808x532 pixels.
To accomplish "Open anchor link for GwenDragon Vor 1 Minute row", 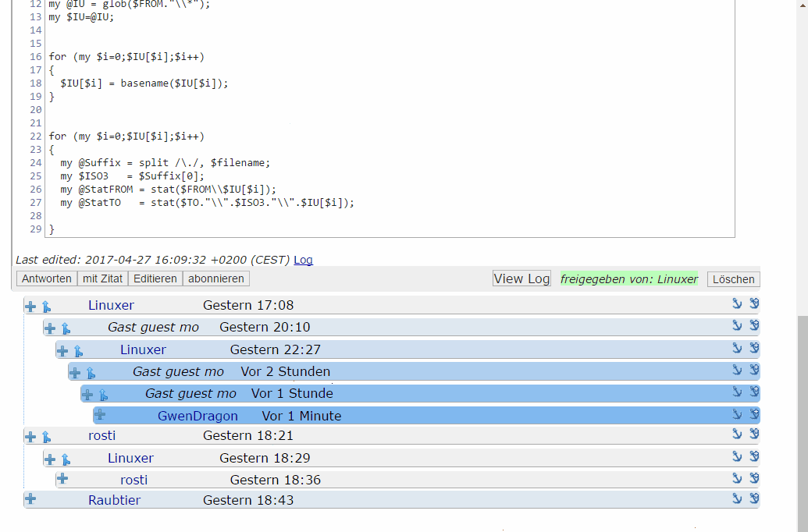I will pos(737,413).
